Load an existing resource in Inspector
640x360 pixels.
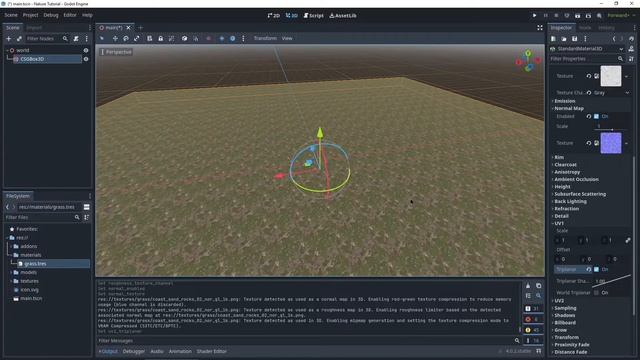coord(564,39)
